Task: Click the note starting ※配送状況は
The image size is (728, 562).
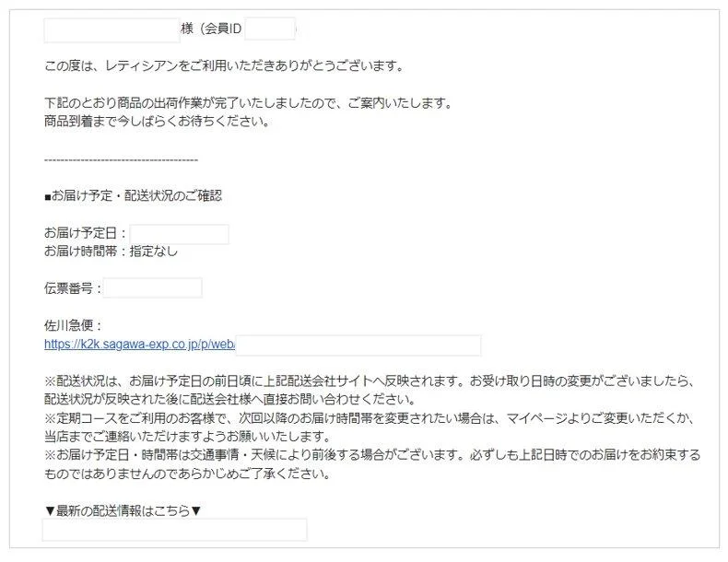Action: [370, 391]
